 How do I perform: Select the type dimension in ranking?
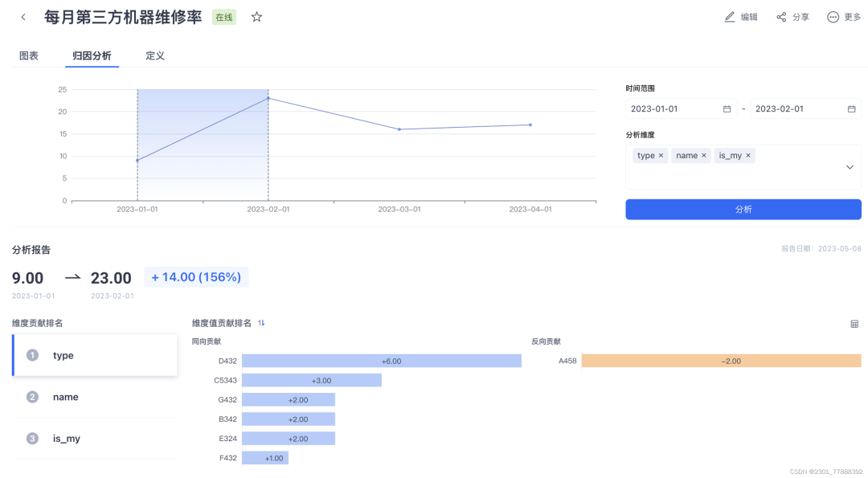(x=95, y=355)
